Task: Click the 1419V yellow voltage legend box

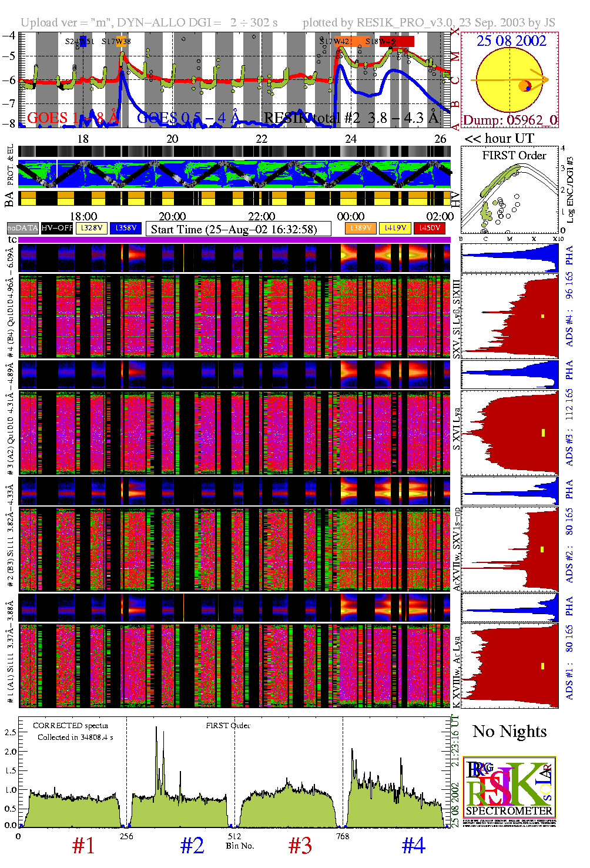Action: pos(395,228)
